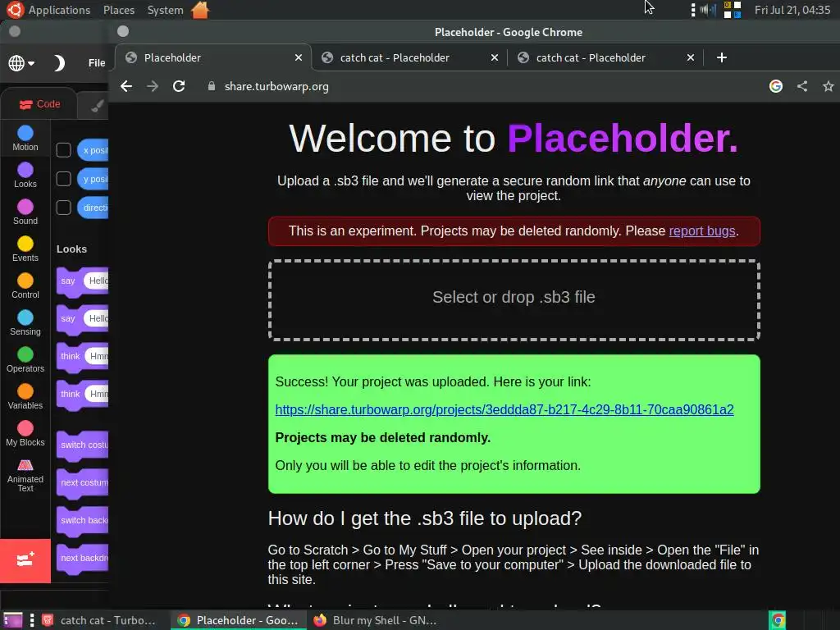Follow the report bugs link

point(702,231)
